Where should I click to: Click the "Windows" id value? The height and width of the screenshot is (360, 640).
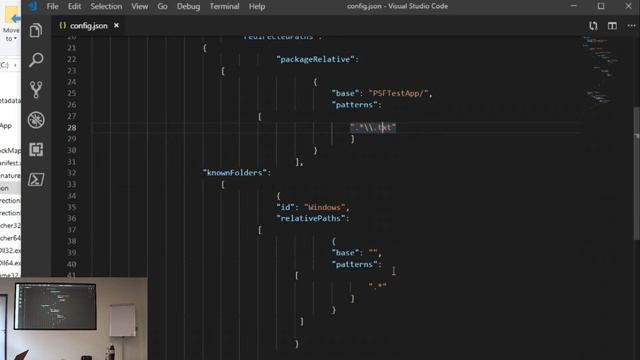point(324,207)
